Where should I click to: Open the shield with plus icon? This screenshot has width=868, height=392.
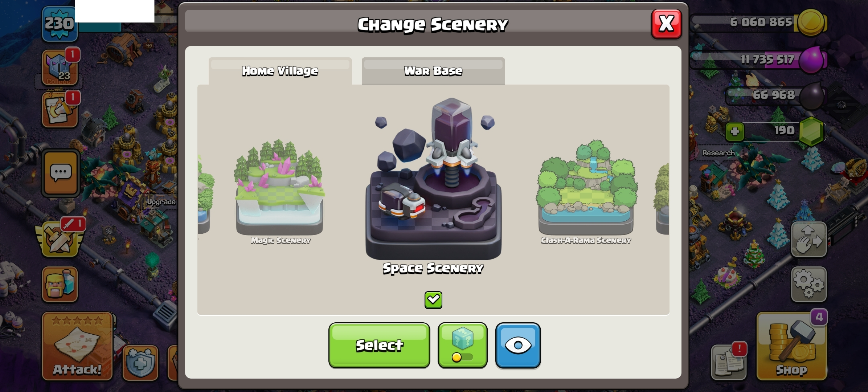point(140,363)
